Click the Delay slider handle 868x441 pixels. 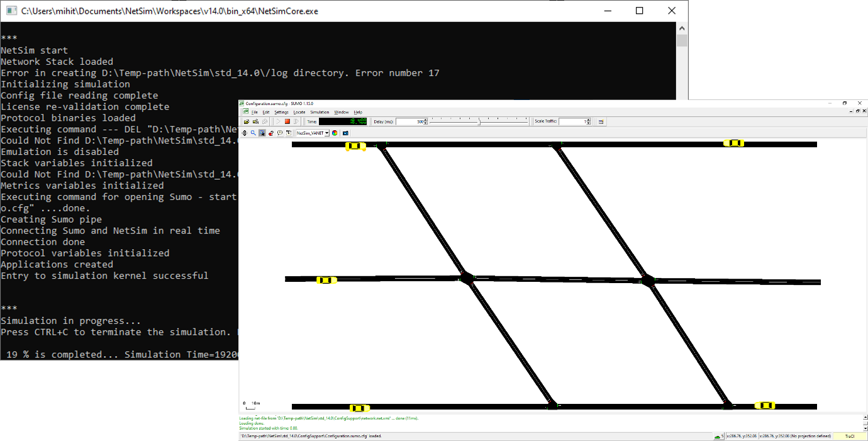coord(479,121)
